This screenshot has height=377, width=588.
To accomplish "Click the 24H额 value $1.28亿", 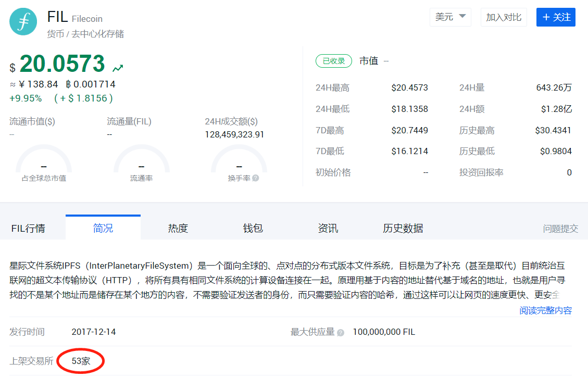I will tap(557, 109).
